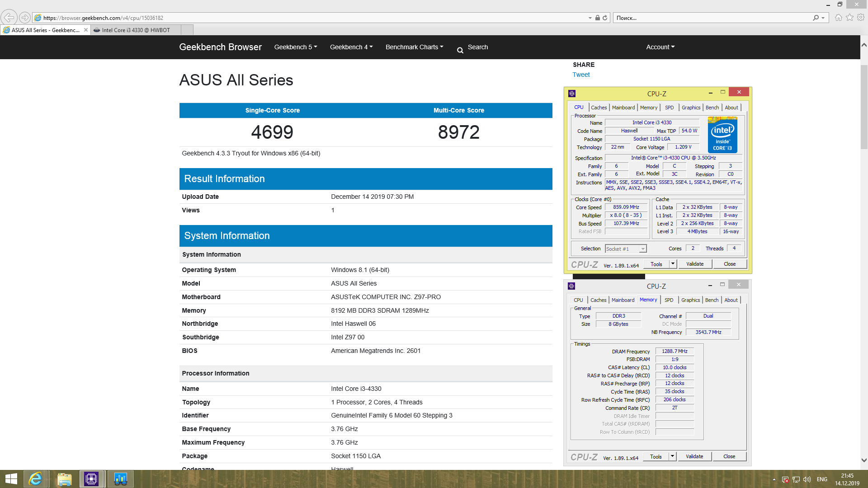Click the Tweet share link

tap(581, 75)
